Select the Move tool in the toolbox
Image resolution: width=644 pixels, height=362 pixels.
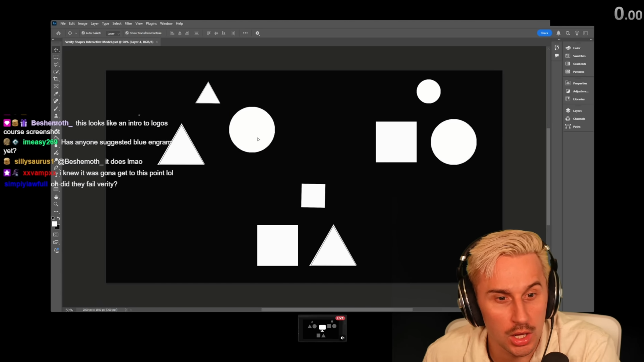tap(56, 50)
